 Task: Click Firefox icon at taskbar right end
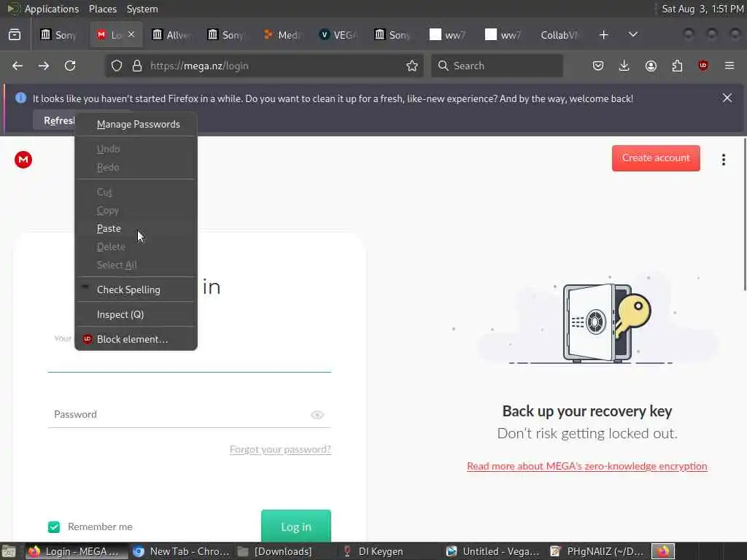point(663,551)
